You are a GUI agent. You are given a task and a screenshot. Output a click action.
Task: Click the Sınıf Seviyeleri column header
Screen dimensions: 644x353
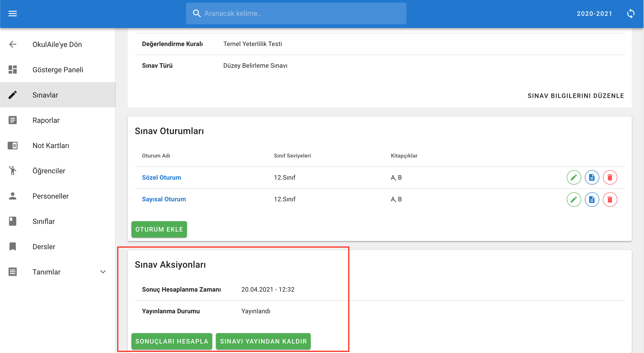pyautogui.click(x=292, y=156)
